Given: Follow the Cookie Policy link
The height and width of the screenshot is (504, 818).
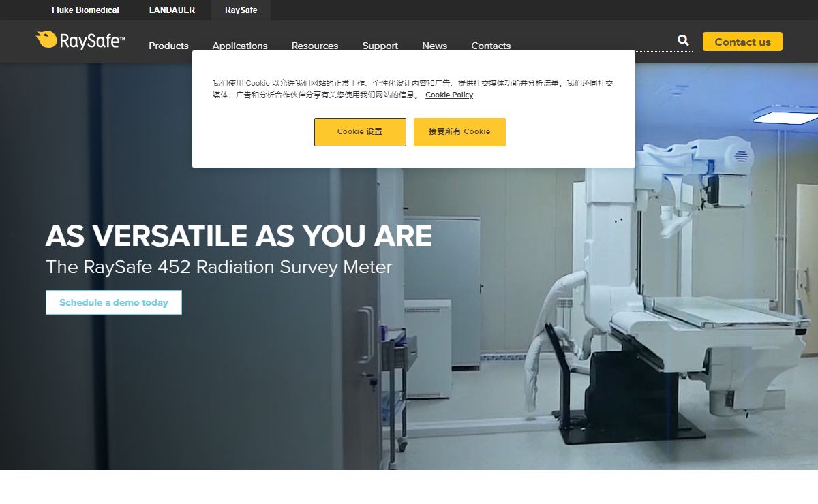Looking at the screenshot, I should (x=449, y=95).
